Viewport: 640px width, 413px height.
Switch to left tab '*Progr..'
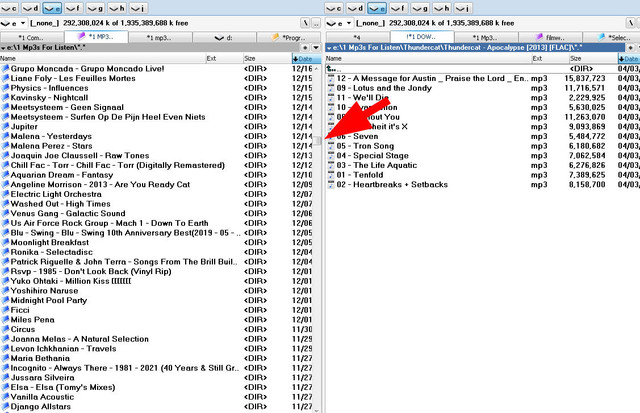[x=289, y=38]
